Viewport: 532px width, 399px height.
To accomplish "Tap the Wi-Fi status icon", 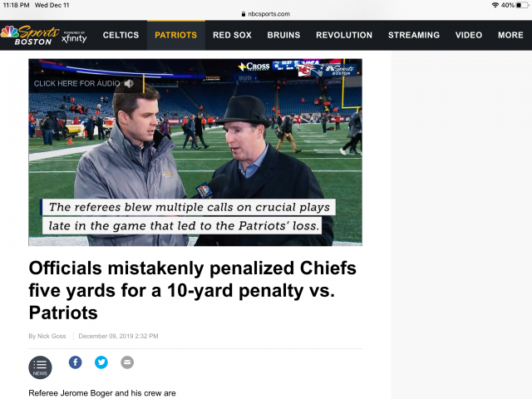I will tap(495, 5).
